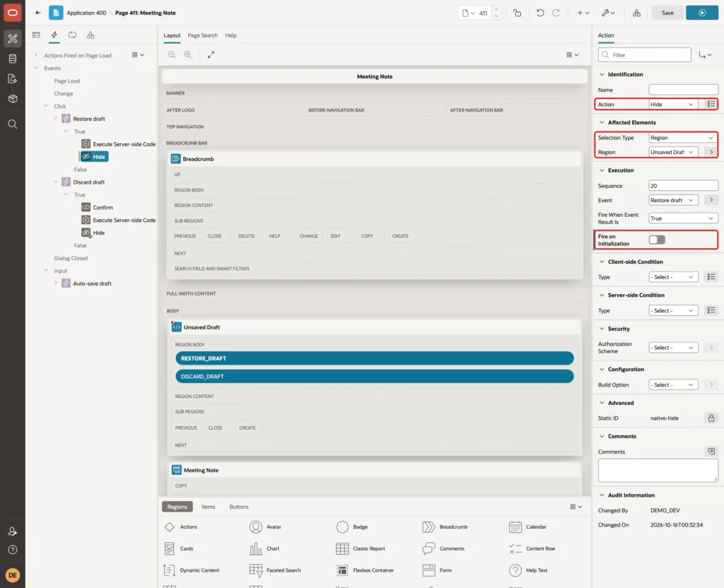Collapse the Restore draft tree node
Image resolution: width=724 pixels, height=588 pixels.
coord(56,119)
